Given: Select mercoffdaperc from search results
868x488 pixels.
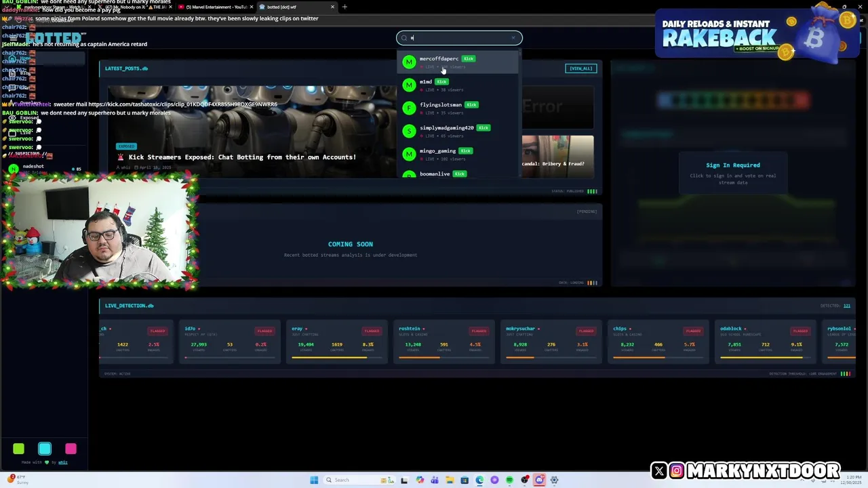Looking at the screenshot, I should tap(458, 62).
